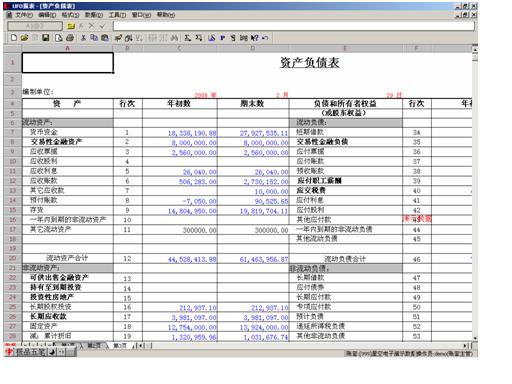Open the 数据 (Data) menu
512x384 pixels.
click(94, 15)
